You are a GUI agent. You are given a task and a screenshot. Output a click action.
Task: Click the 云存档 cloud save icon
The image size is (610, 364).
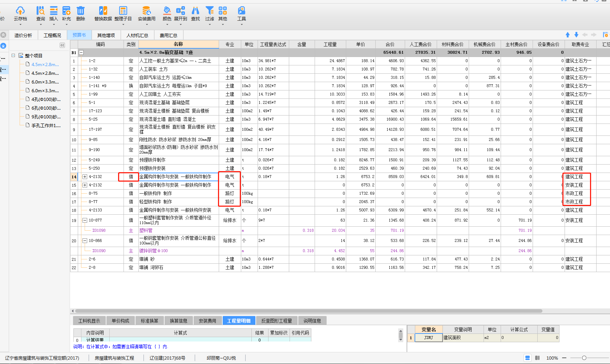coord(20,11)
